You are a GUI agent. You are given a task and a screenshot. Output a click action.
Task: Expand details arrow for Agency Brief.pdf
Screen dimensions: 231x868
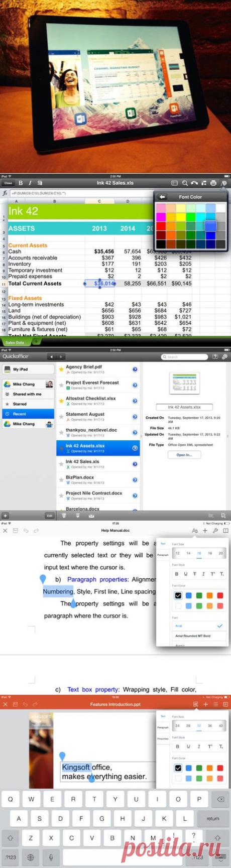point(135,369)
